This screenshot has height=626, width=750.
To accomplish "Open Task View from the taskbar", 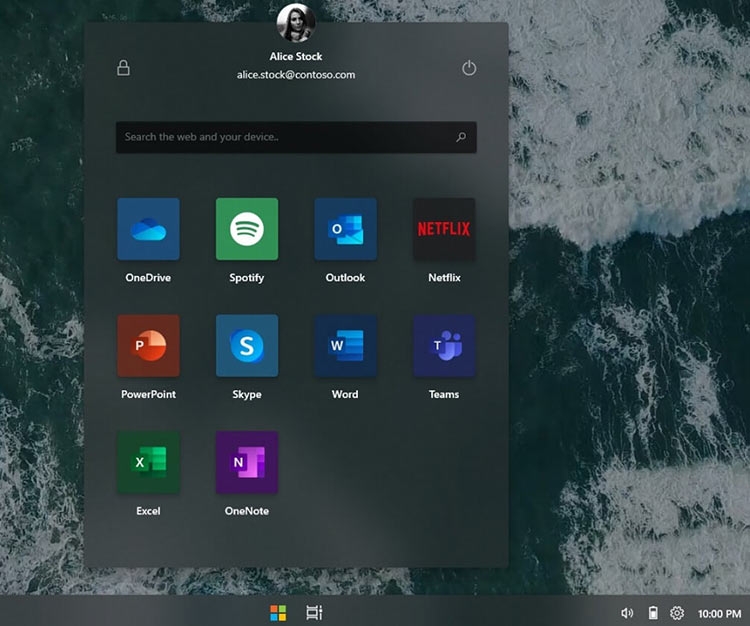I will (x=314, y=613).
